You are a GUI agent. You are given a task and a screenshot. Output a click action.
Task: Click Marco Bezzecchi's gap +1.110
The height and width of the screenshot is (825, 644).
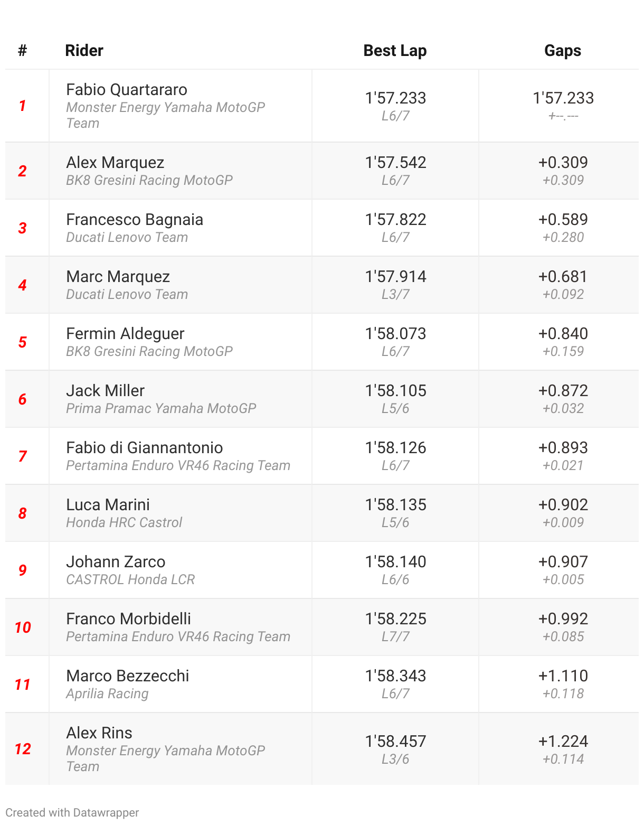(563, 676)
